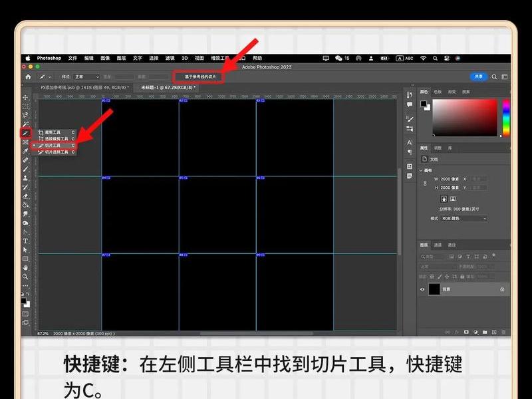The width and height of the screenshot is (532, 399).
Task: Set canvas to portrait orientation
Action: [444, 199]
